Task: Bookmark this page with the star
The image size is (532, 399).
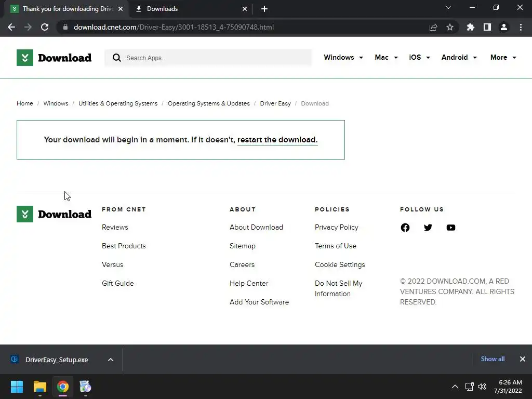Action: [450, 27]
